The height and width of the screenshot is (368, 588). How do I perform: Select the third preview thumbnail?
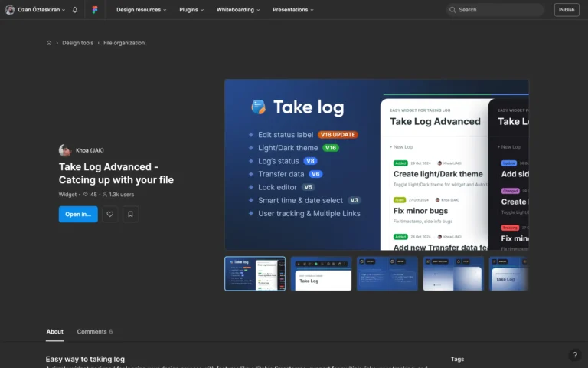387,274
